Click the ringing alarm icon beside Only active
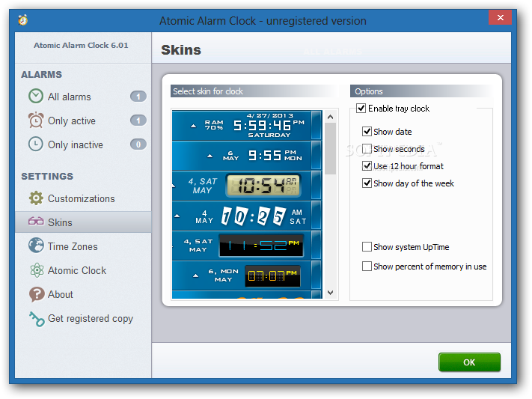Screen dimensions: 532x399 pyautogui.click(x=36, y=121)
